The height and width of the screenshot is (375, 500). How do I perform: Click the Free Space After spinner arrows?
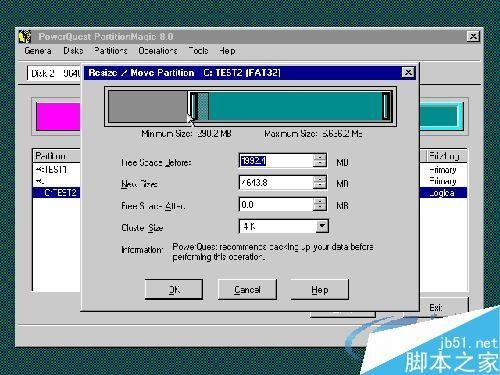click(x=320, y=204)
